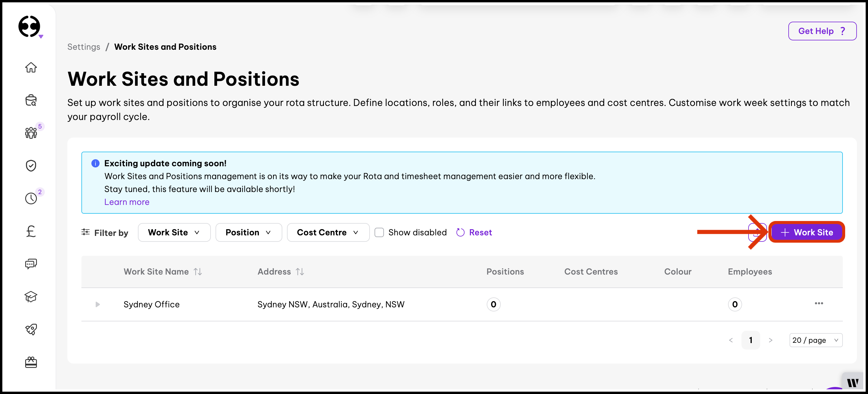The width and height of the screenshot is (868, 394).
Task: Open Sydney Office row more options menu
Action: 819,304
